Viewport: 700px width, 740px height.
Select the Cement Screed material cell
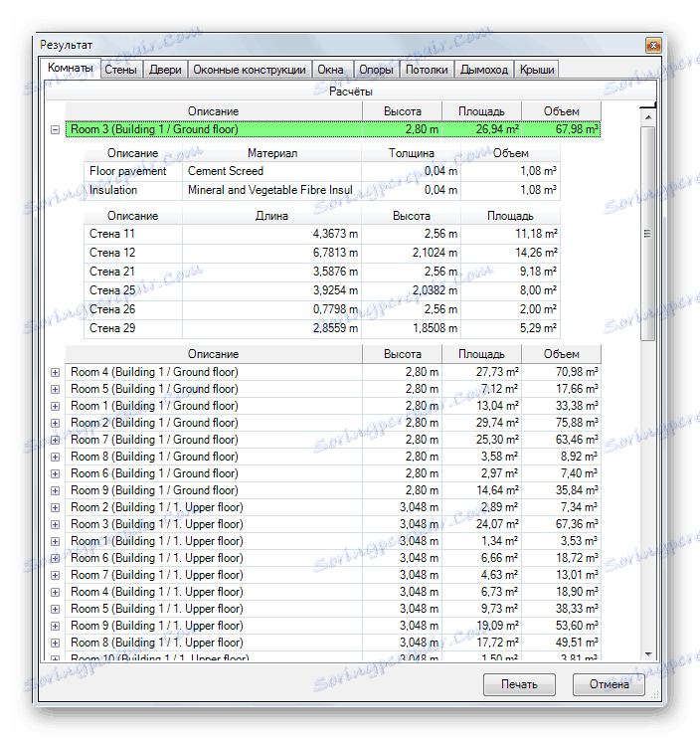(x=272, y=171)
